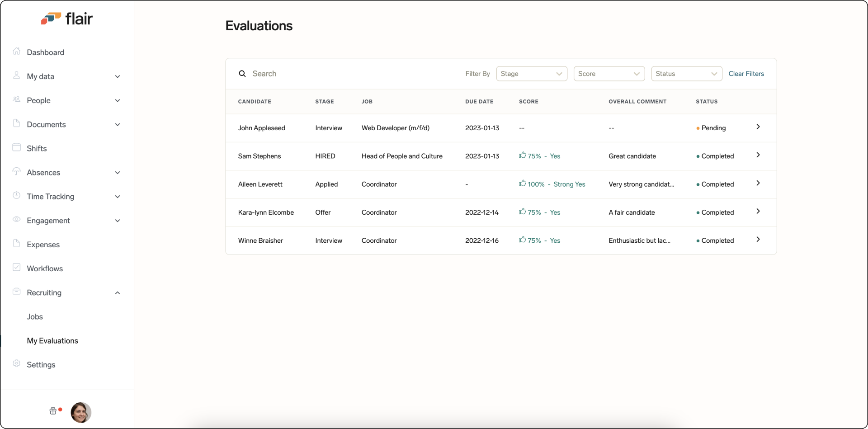Open Documents via its sidebar icon

(x=17, y=124)
